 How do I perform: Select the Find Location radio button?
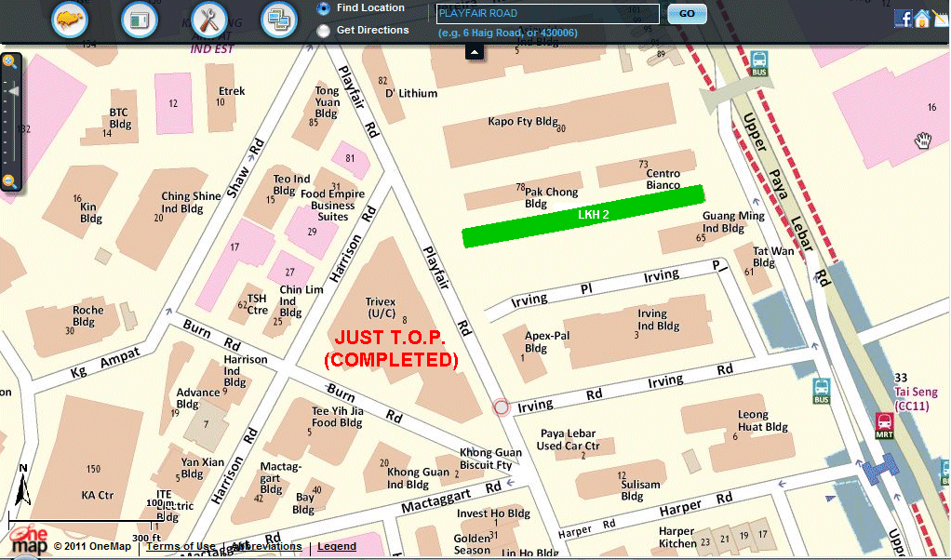pyautogui.click(x=323, y=8)
